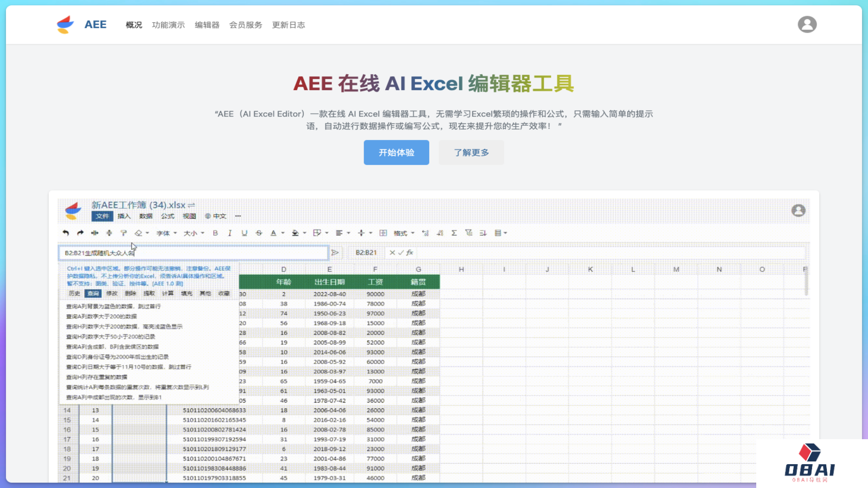868x488 pixels.
Task: Click the Undo icon in the toolbar
Action: (64, 233)
